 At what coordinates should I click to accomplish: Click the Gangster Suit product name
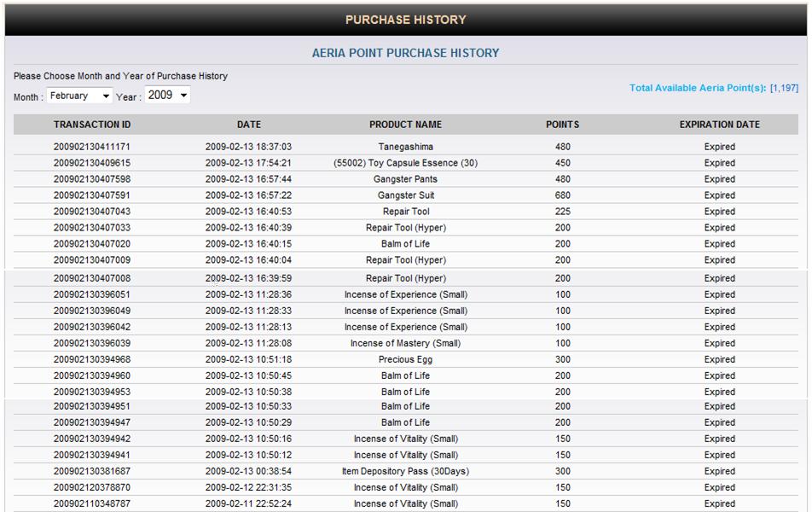(x=406, y=195)
